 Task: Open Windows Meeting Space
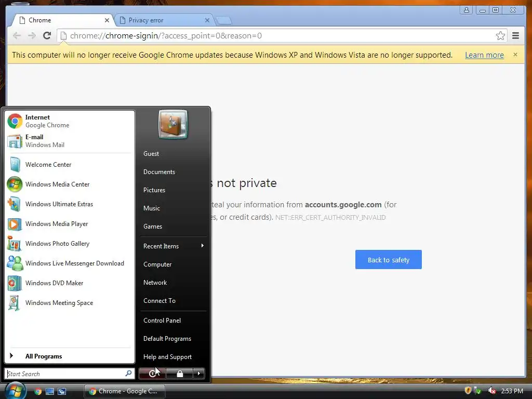pyautogui.click(x=70, y=303)
